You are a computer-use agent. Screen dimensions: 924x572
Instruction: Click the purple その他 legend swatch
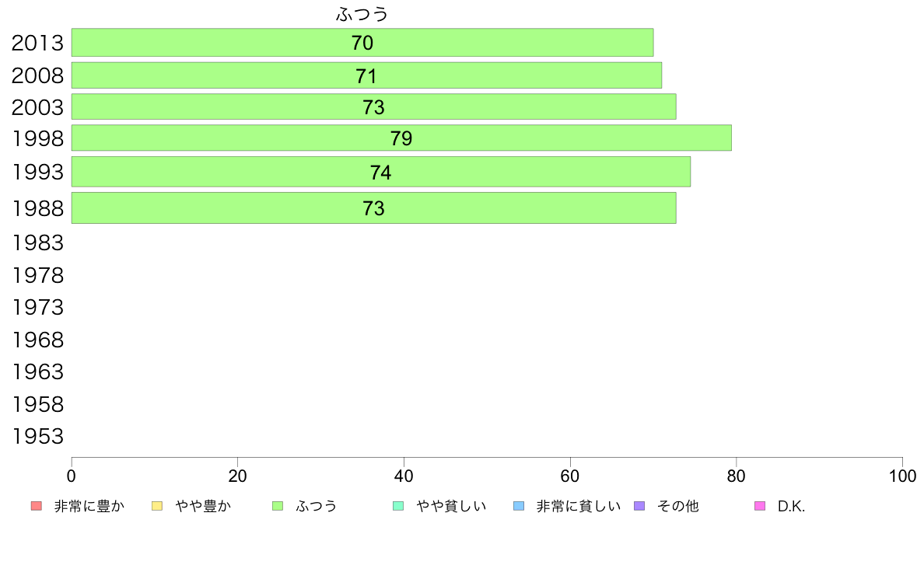[639, 506]
